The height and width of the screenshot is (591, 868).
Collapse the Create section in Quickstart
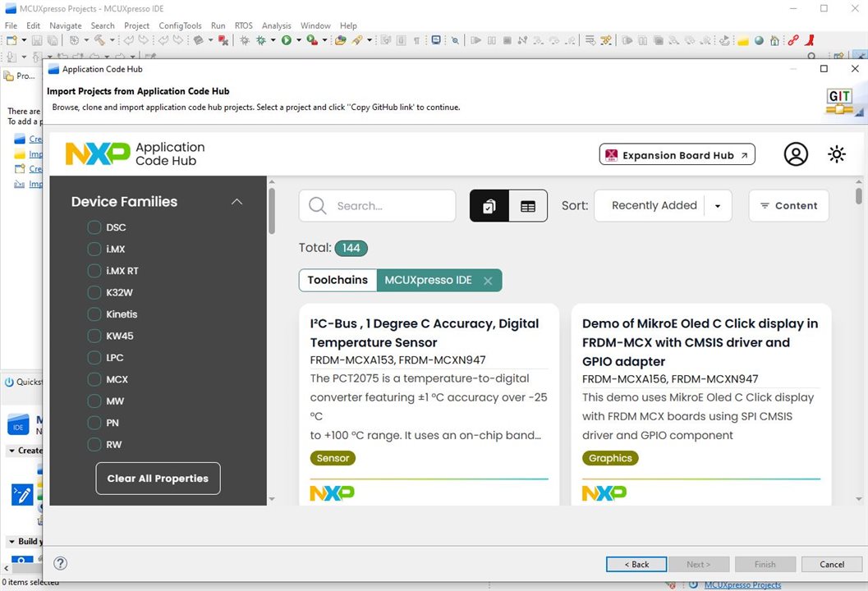(11, 451)
